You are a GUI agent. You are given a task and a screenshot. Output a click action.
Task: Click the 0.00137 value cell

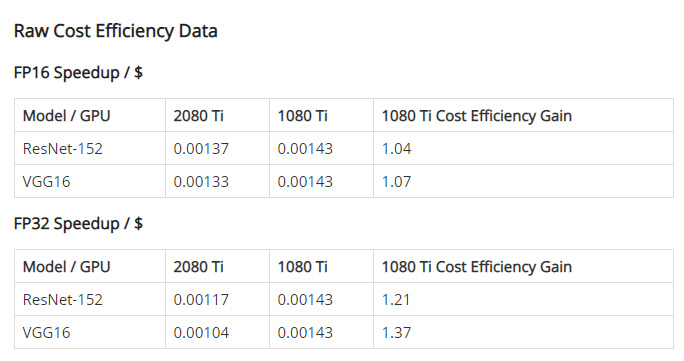tap(217, 148)
